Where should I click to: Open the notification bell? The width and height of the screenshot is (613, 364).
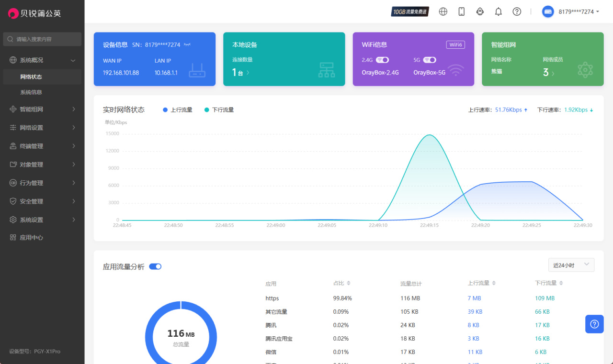coord(499,11)
